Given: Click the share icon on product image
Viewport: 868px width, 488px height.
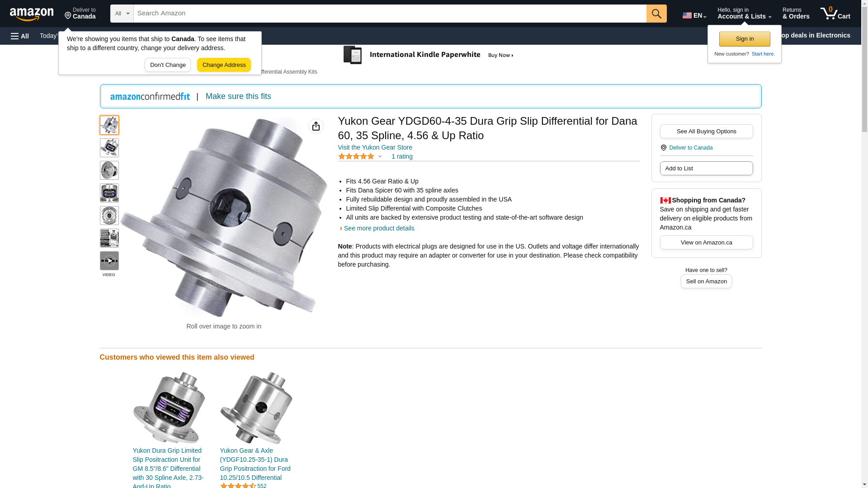Looking at the screenshot, I should pyautogui.click(x=316, y=126).
